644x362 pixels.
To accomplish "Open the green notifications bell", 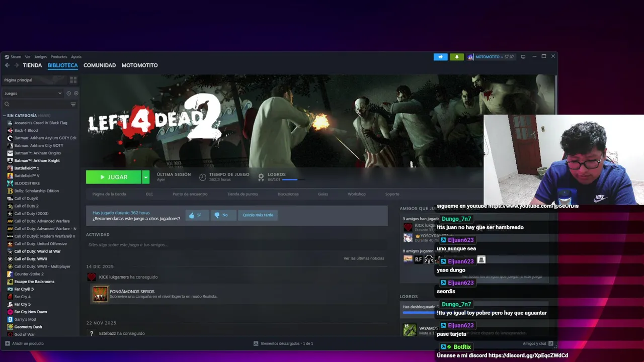I will [457, 57].
